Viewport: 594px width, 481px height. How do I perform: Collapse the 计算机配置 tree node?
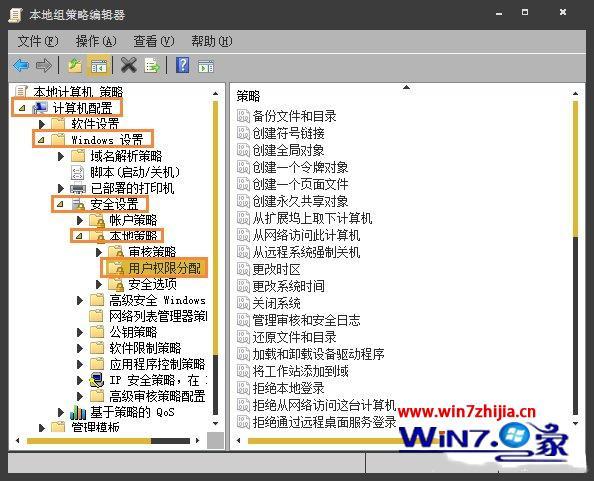click(22, 108)
